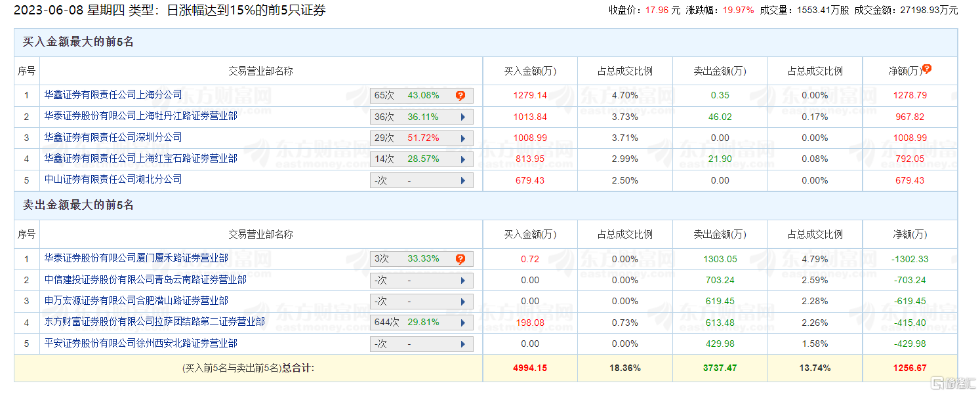Click the total sell amount 3737.47
The image size is (980, 394).
[x=720, y=368]
